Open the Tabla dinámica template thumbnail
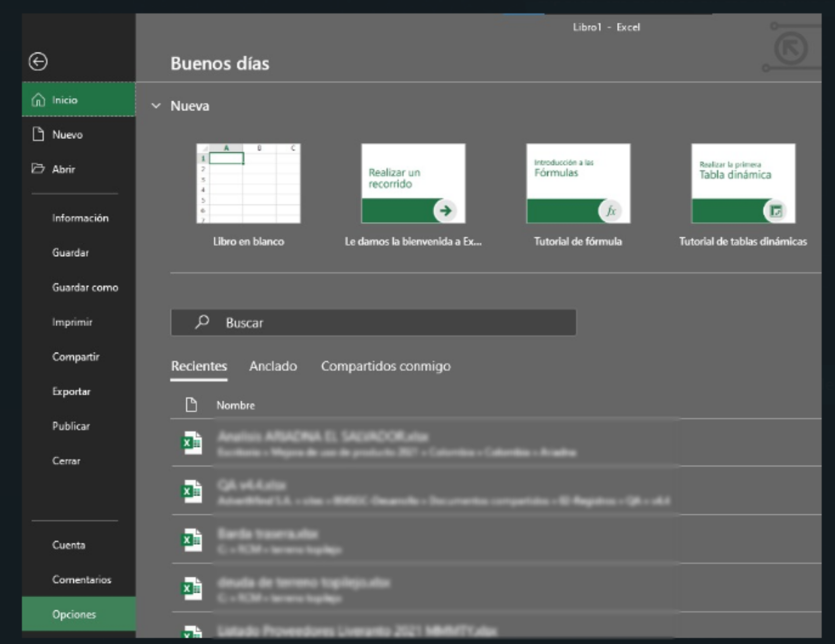Image resolution: width=835 pixels, height=644 pixels. coord(744,183)
